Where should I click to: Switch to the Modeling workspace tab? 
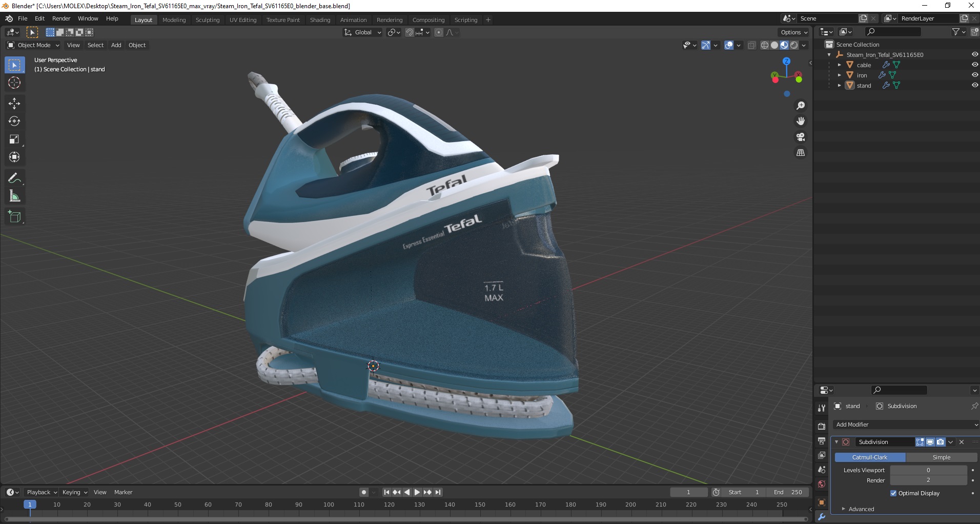[x=174, y=20]
